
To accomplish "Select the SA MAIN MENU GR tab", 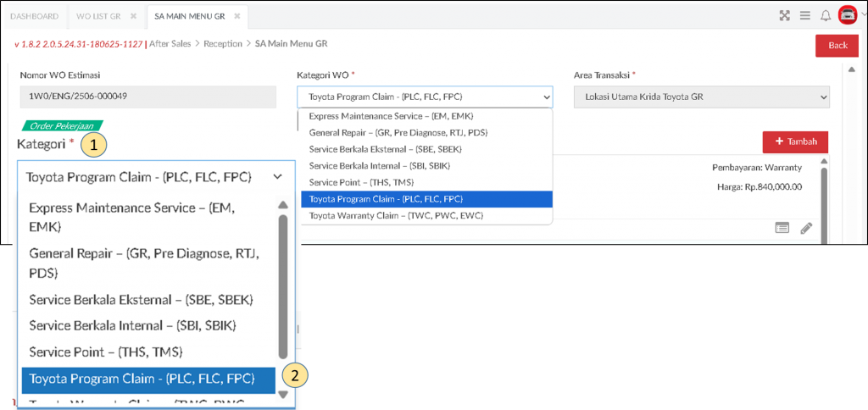I will click(192, 16).
